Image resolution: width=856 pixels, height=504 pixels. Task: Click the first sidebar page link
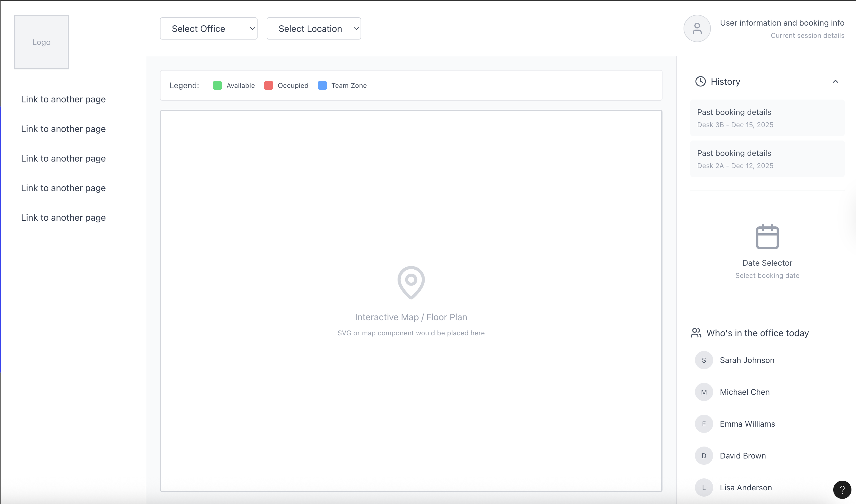pos(63,99)
